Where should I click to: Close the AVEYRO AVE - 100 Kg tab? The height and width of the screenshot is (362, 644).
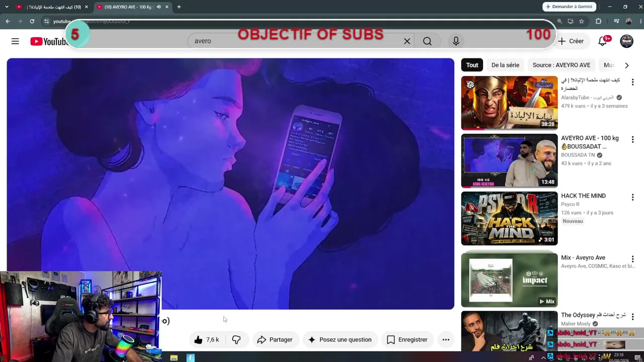(167, 7)
